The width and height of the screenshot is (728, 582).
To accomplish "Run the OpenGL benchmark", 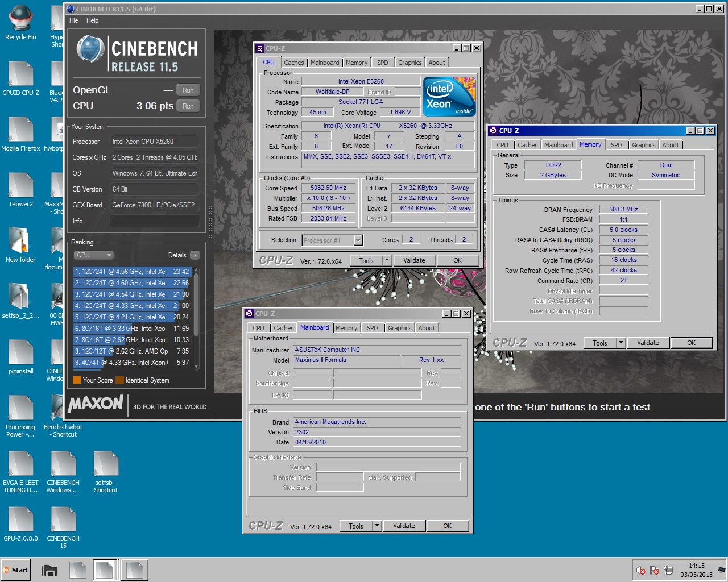I will pos(188,90).
